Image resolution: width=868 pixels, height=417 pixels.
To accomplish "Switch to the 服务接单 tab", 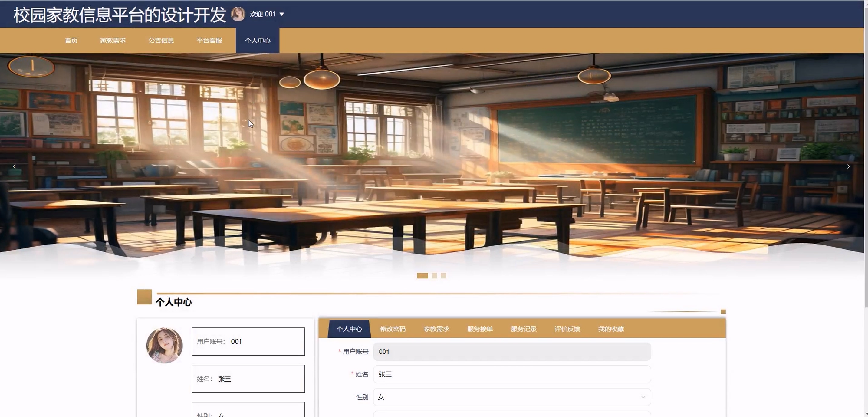I will pos(480,329).
